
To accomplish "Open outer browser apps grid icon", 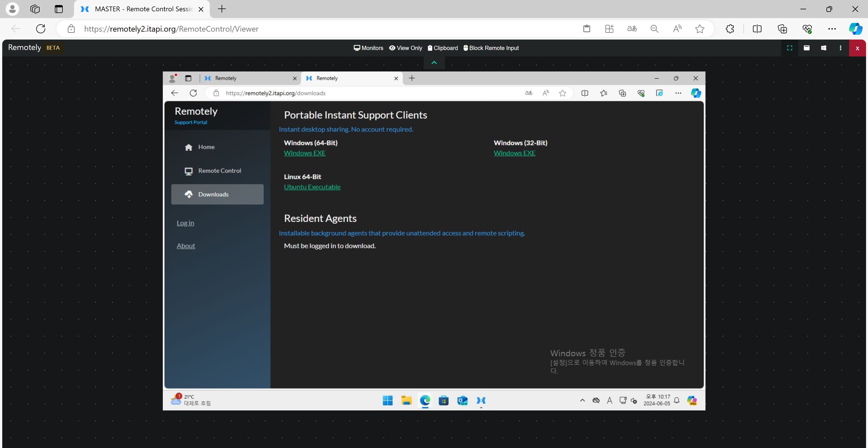I will click(x=609, y=29).
